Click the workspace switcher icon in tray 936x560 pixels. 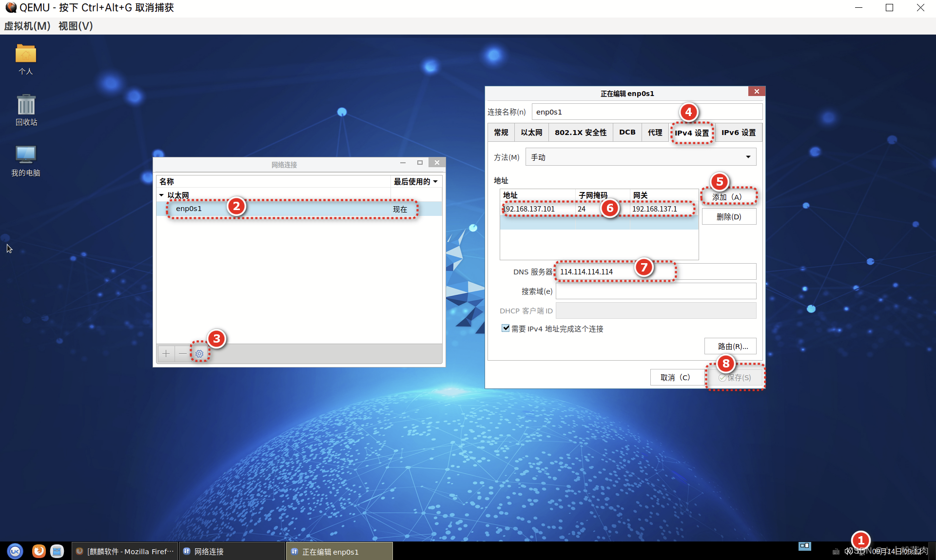click(x=804, y=546)
